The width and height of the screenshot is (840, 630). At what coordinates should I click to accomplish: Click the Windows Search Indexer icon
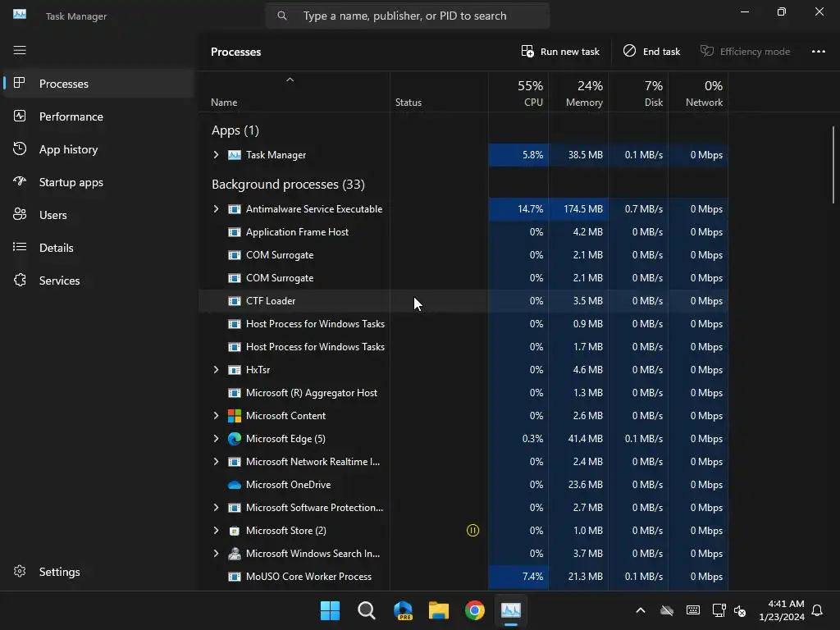tap(234, 554)
